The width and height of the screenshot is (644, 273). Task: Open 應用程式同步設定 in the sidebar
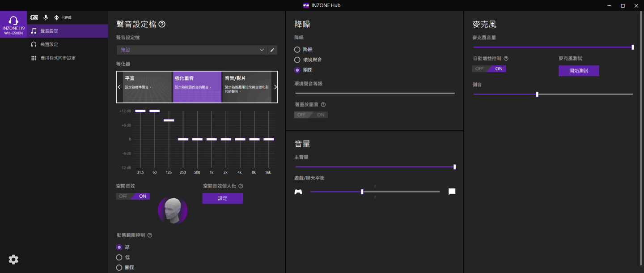click(x=58, y=58)
